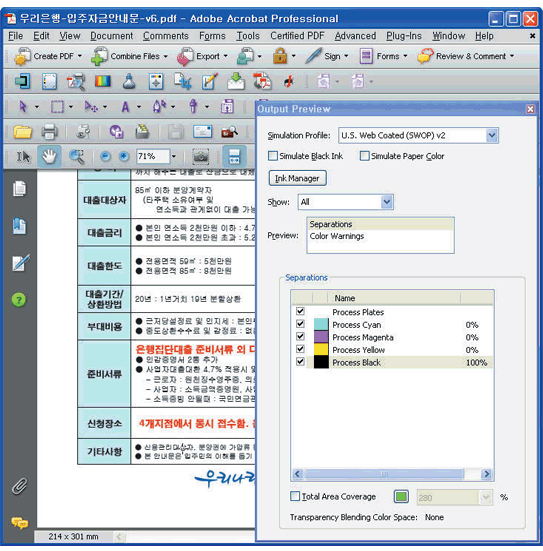
Task: Open the zoom percentage dropdown arrow
Action: tap(174, 156)
